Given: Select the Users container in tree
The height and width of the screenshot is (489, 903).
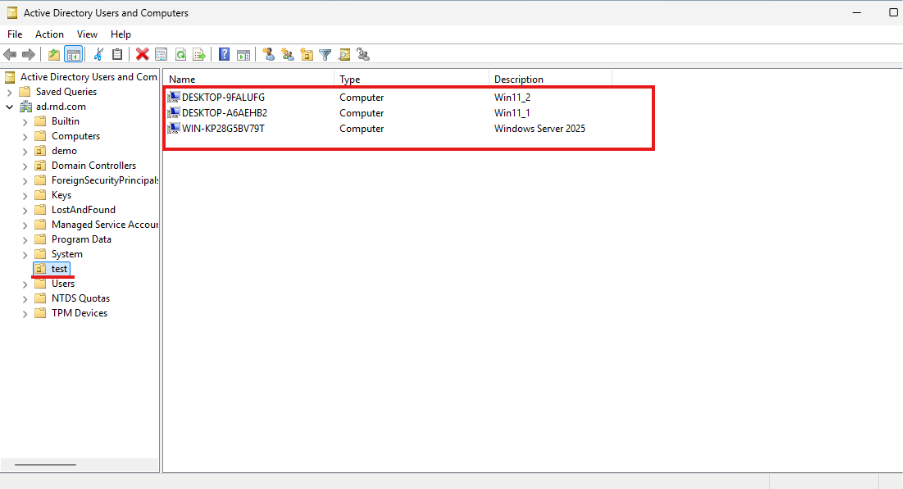Looking at the screenshot, I should (x=62, y=284).
